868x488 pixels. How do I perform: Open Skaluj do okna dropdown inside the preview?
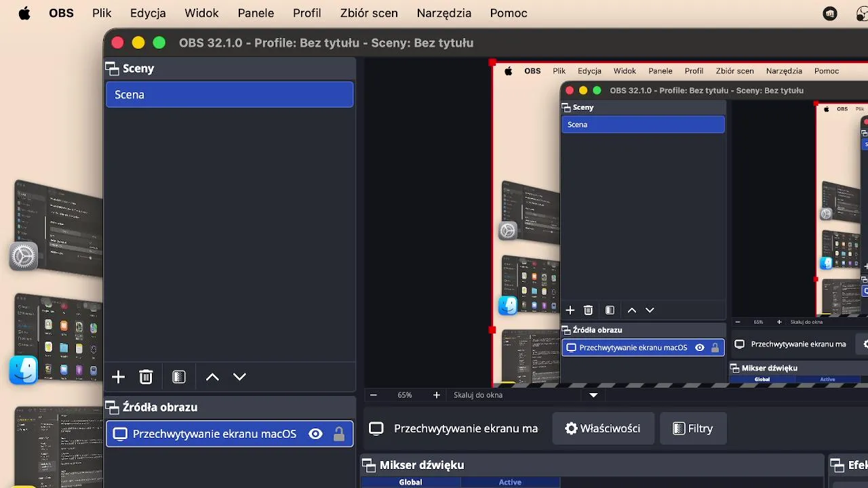click(x=807, y=322)
